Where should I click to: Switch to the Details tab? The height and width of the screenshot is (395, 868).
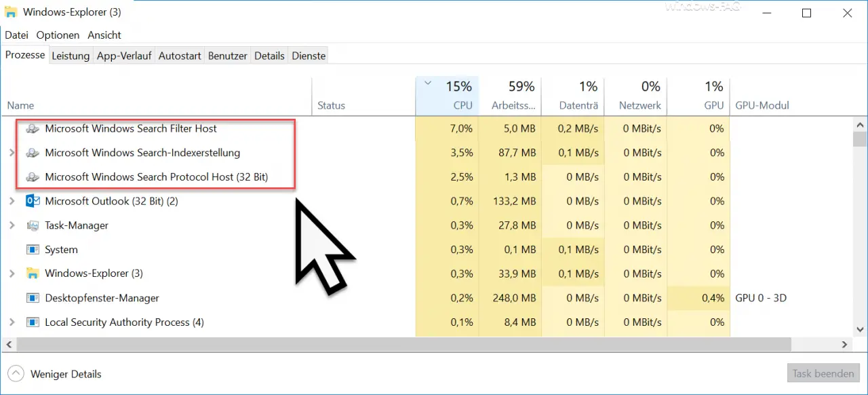tap(269, 56)
